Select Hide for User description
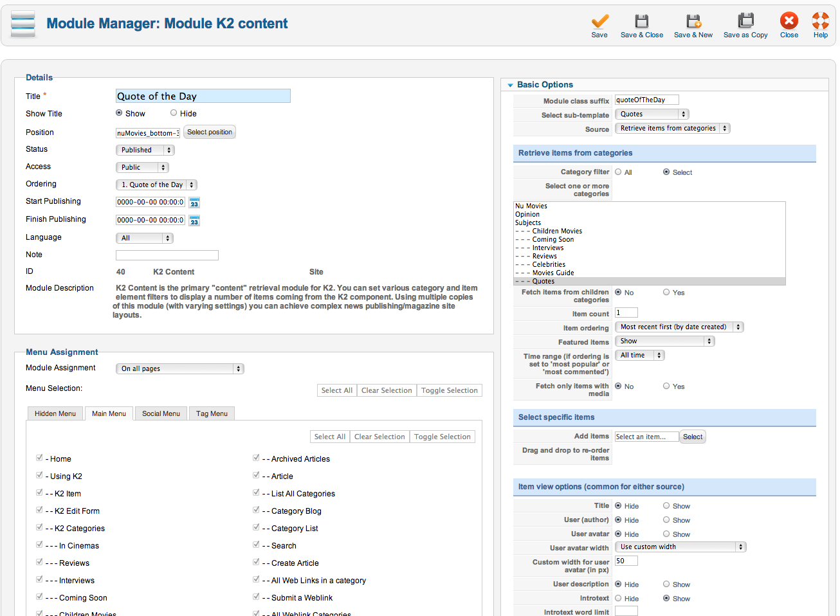Image resolution: width=840 pixels, height=616 pixels. 618,584
